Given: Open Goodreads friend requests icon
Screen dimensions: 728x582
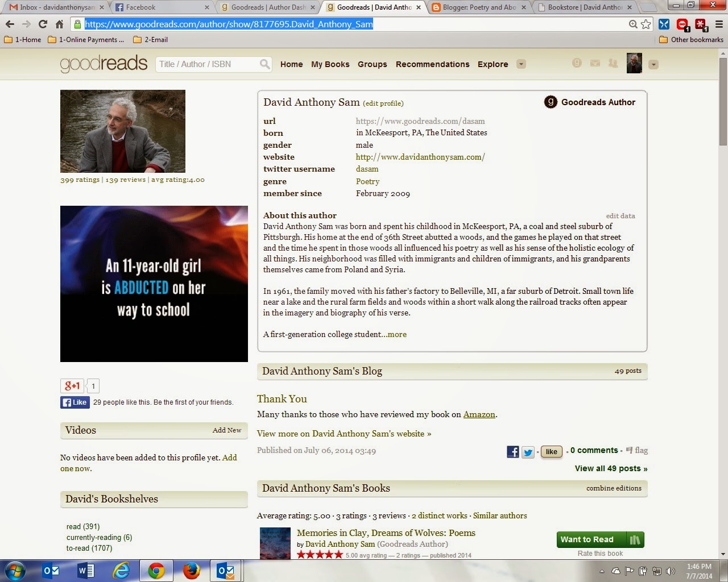Looking at the screenshot, I should click(x=613, y=63).
